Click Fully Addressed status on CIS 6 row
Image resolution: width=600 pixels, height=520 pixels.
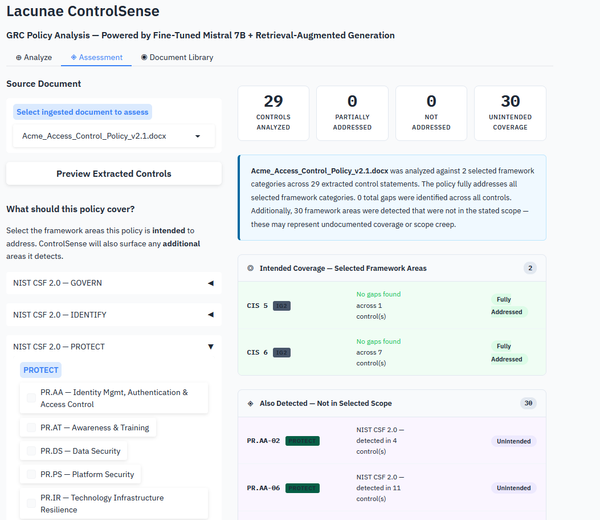[509, 353]
